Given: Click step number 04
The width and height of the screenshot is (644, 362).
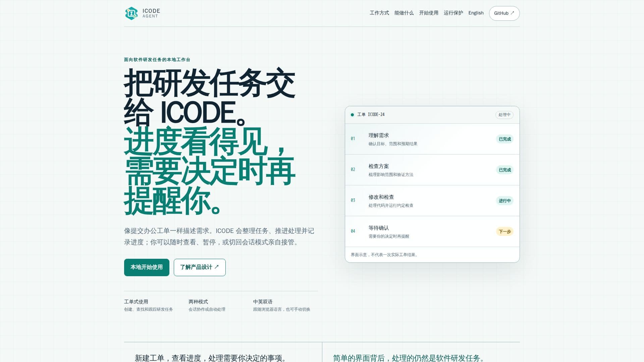Looking at the screenshot, I should pos(353,231).
